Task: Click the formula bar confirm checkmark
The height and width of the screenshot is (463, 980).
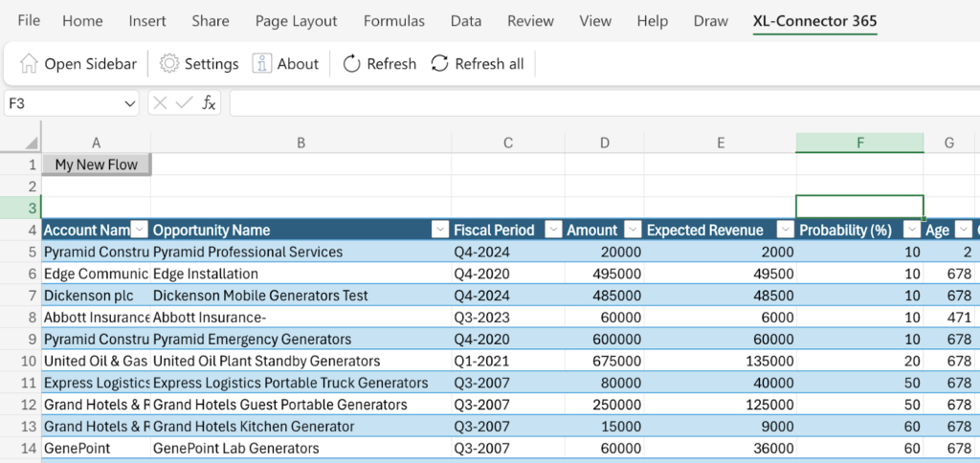Action: pyautogui.click(x=184, y=103)
